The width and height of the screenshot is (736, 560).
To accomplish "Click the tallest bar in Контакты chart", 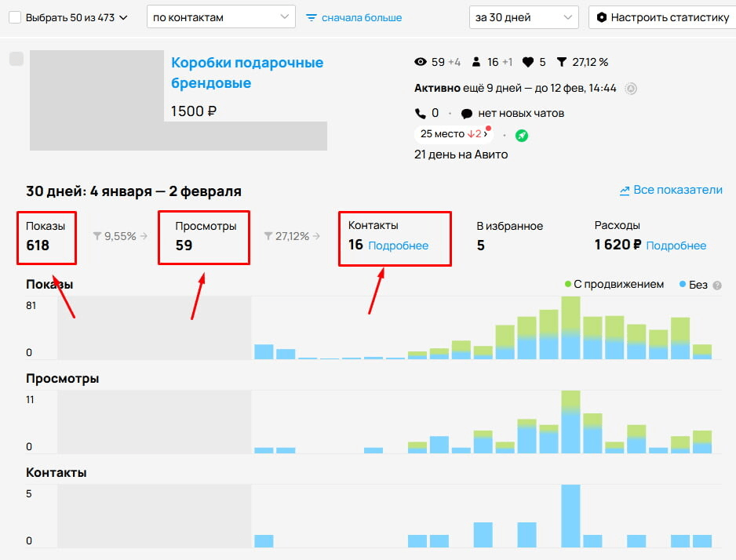I will coord(570,516).
